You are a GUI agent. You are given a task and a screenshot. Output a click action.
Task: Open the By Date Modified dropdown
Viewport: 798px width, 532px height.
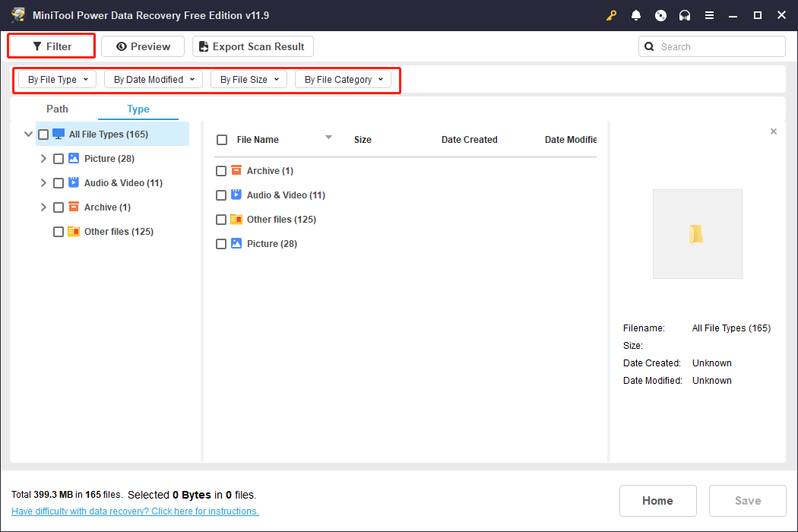pyautogui.click(x=154, y=79)
